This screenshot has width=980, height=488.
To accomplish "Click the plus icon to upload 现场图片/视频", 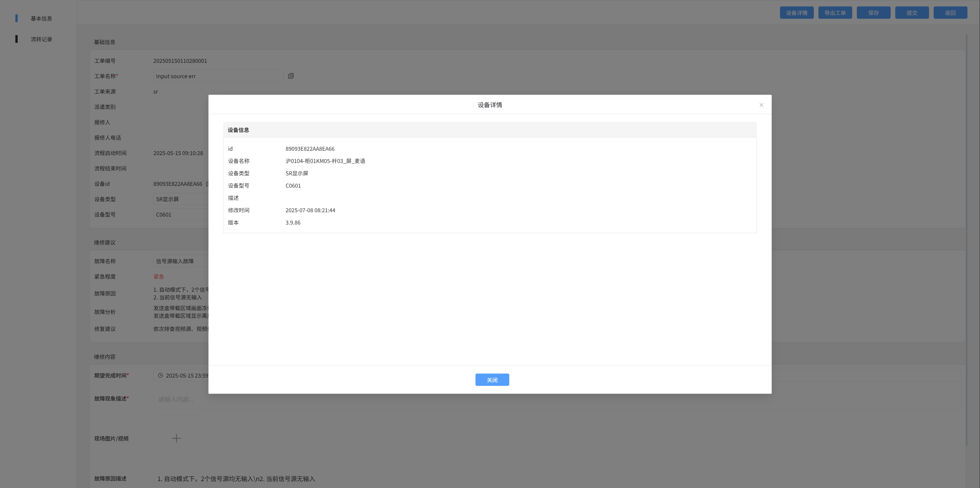I will click(x=176, y=438).
